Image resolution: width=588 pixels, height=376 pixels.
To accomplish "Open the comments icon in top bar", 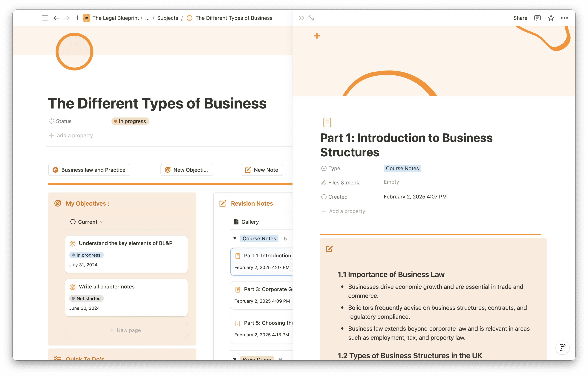I will point(537,18).
